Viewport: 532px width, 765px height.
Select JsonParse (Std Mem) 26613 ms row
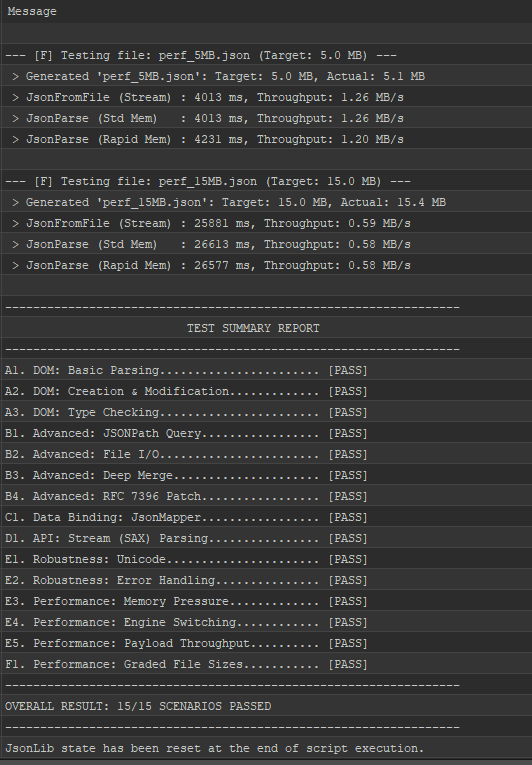point(266,244)
